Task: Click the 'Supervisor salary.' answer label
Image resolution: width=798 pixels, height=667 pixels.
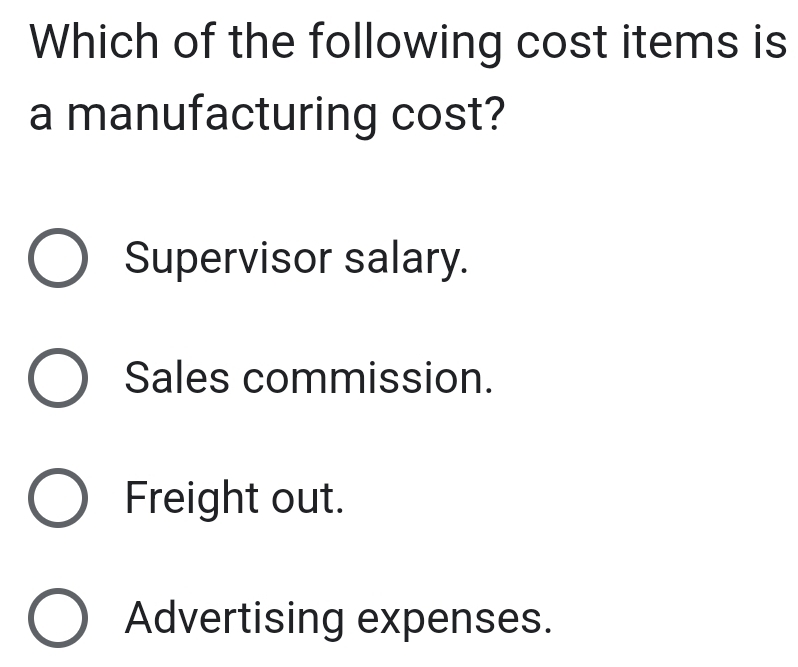Action: [x=296, y=259]
